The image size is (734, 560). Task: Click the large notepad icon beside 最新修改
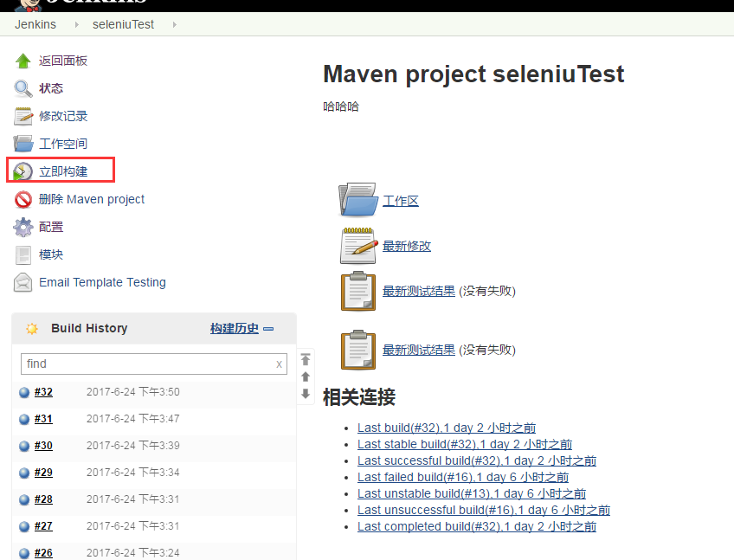[358, 245]
